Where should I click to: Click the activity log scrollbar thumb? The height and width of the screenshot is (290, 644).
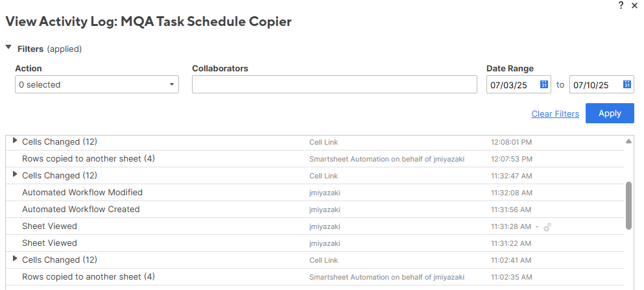(x=628, y=206)
